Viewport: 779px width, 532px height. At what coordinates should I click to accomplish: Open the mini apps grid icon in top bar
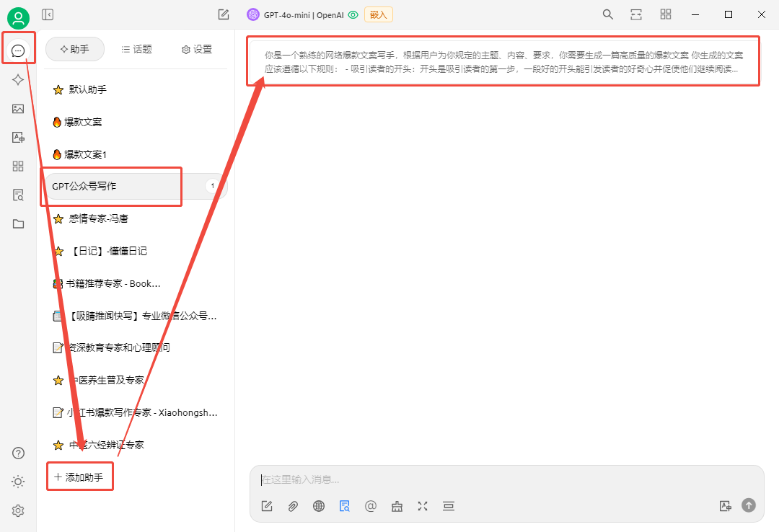coord(666,14)
